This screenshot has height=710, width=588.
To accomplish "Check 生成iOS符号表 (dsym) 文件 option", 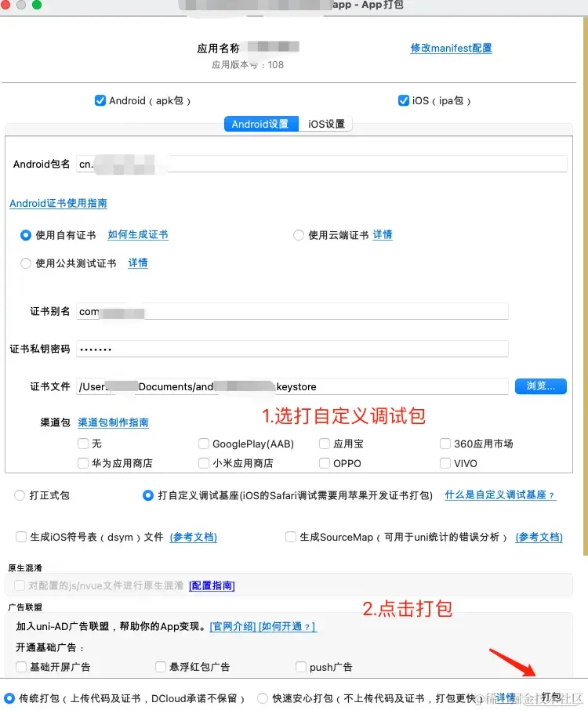I will (21, 537).
